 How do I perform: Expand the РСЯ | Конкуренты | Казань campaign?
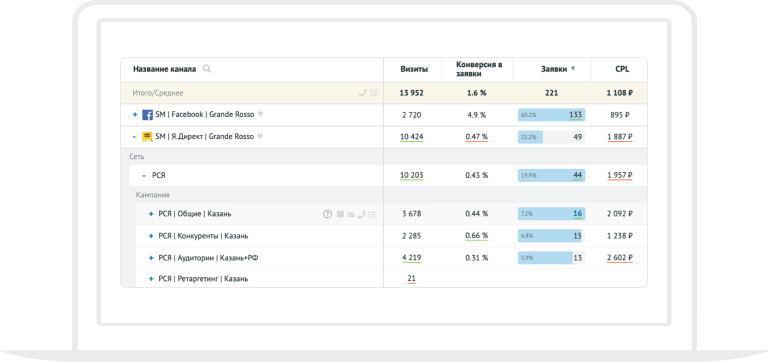click(x=151, y=236)
